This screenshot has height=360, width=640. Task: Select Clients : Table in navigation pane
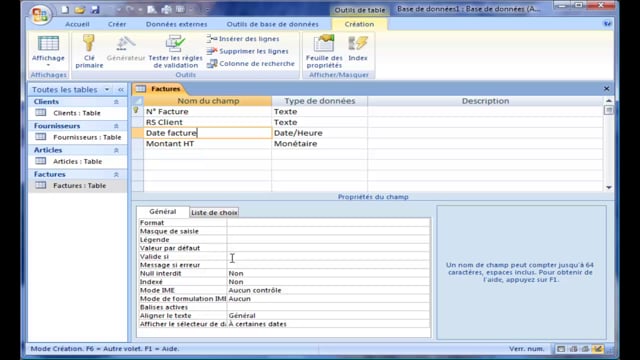78,113
